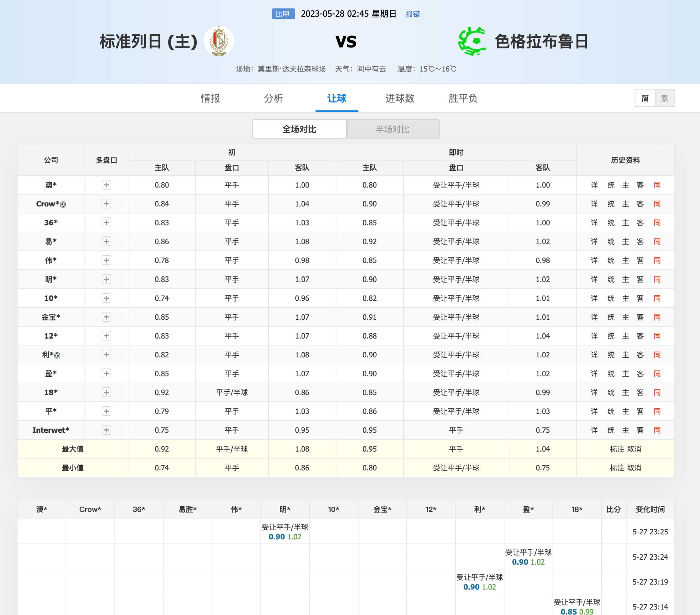Image resolution: width=700 pixels, height=615 pixels.
Task: Click the soccer ball icon beside Crow*
Action: (x=63, y=204)
